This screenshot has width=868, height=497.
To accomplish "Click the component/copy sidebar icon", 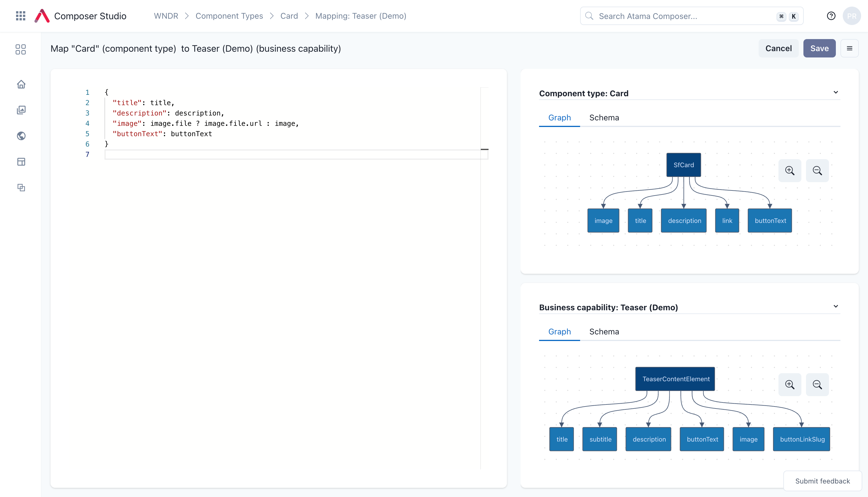I will point(20,187).
